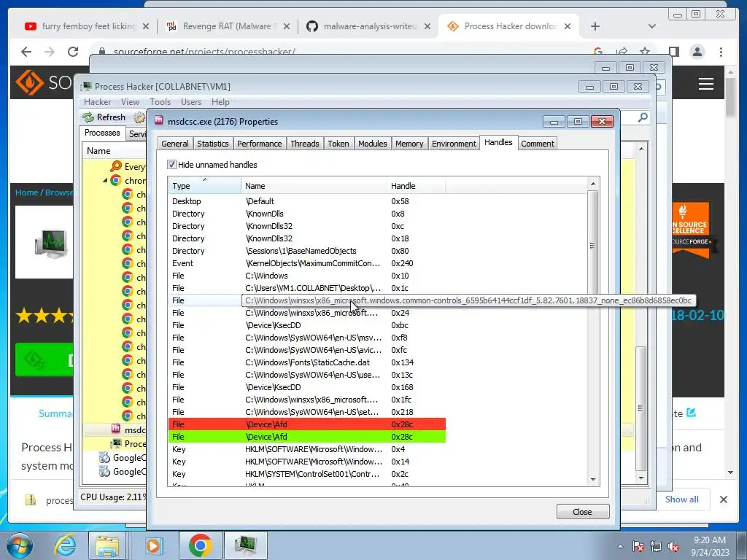Share this page via the share icon
This screenshot has width=747, height=560.
click(x=622, y=52)
